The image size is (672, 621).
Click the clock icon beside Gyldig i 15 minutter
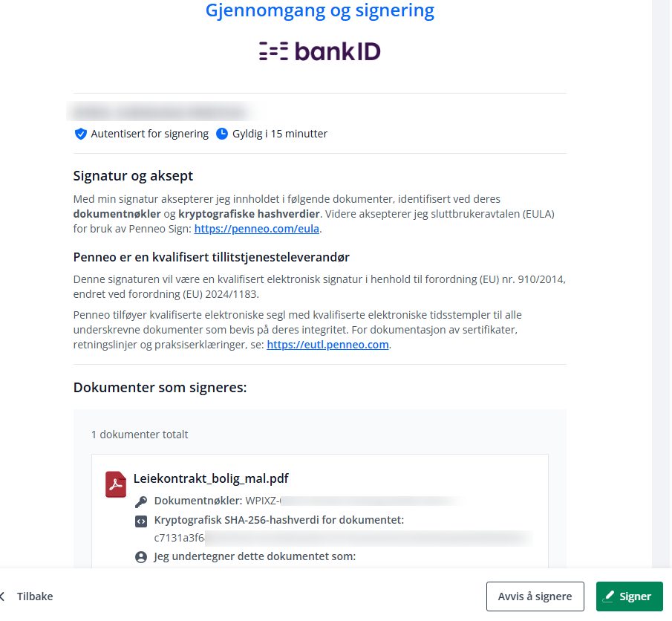tap(221, 134)
